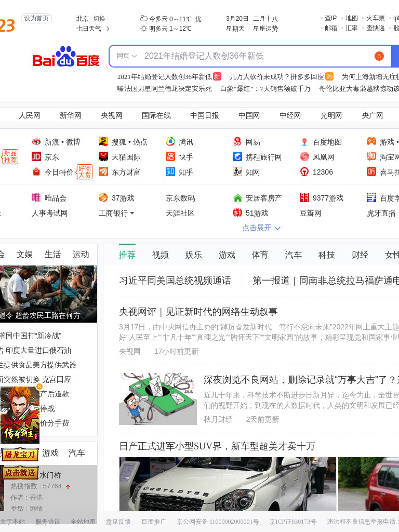Open 中国日报 link
The width and height of the screenshot is (399, 532).
205,116
